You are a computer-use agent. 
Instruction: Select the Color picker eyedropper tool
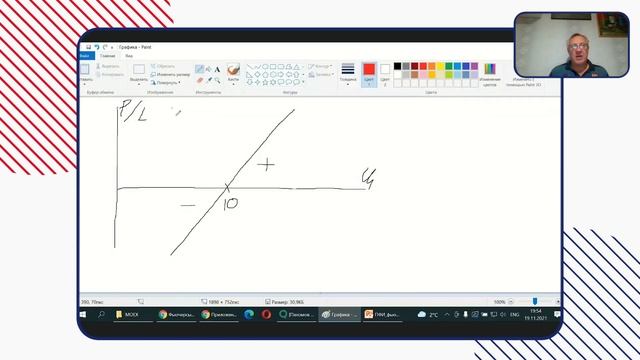pyautogui.click(x=209, y=80)
